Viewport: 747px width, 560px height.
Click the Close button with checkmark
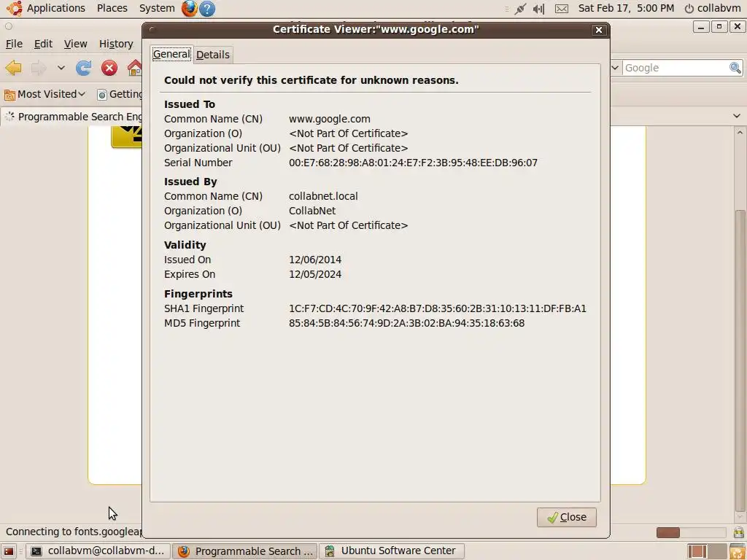[566, 517]
